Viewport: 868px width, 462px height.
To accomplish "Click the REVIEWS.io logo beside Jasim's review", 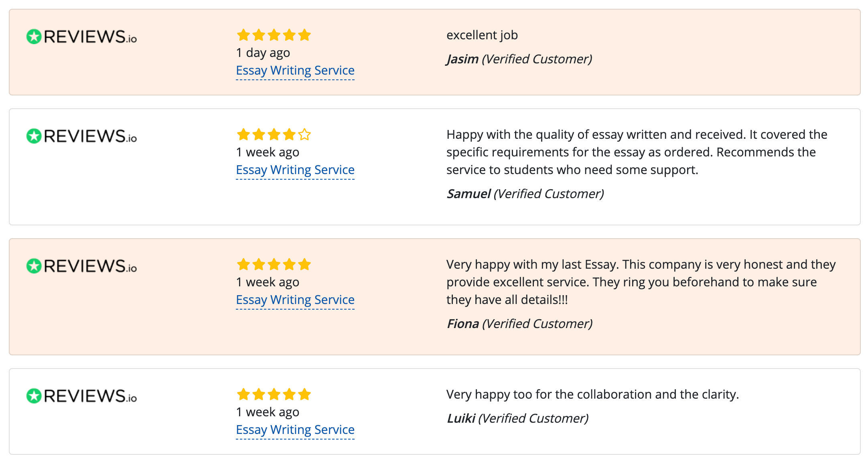I will tap(81, 36).
